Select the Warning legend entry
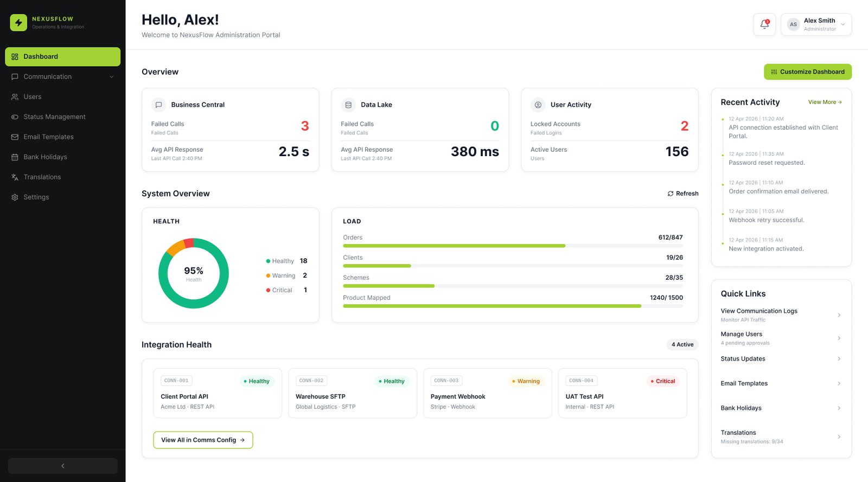 [x=286, y=275]
